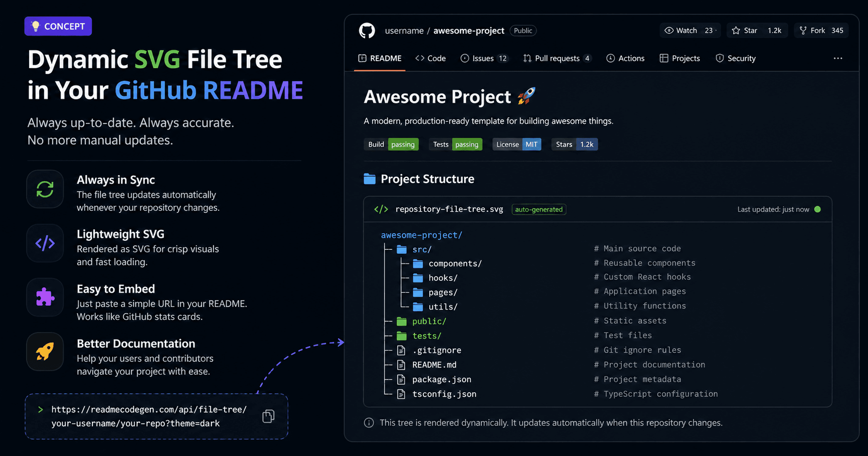Viewport: 868px width, 456px height.
Task: Click the awesome-project repository name
Action: pos(469,31)
